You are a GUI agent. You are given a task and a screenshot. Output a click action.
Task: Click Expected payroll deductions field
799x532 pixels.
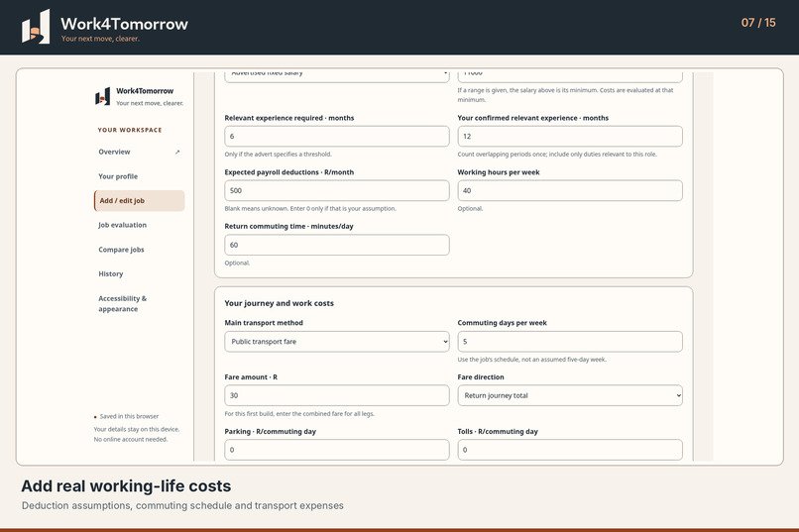pyautogui.click(x=337, y=190)
